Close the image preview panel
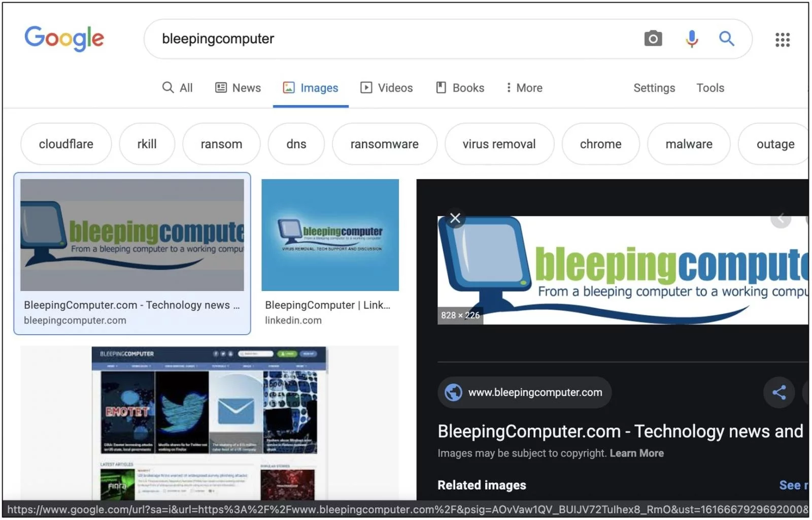Image resolution: width=812 pixels, height=520 pixels. (455, 218)
